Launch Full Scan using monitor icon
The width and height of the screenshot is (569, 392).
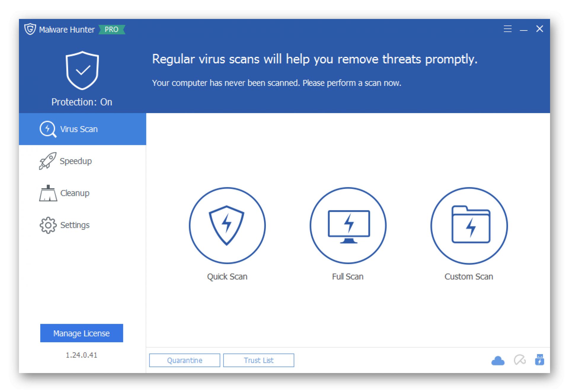click(348, 225)
